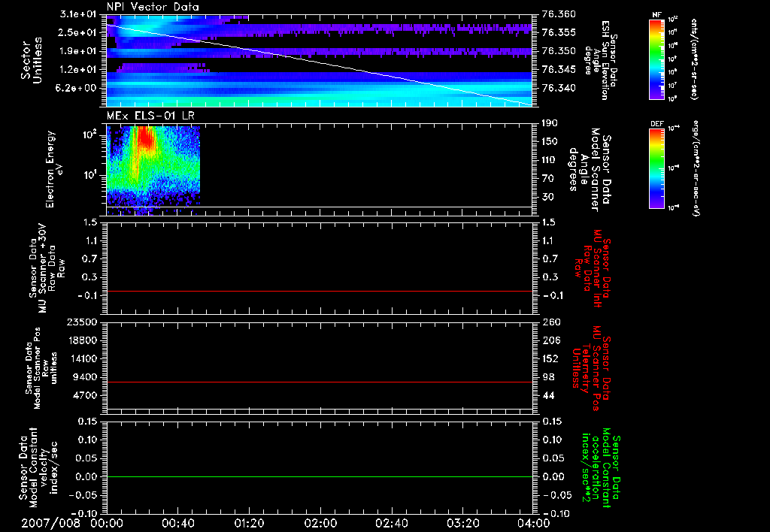Click the 260 telemetry tick value
Screen dimensions: 770x532
551,322
